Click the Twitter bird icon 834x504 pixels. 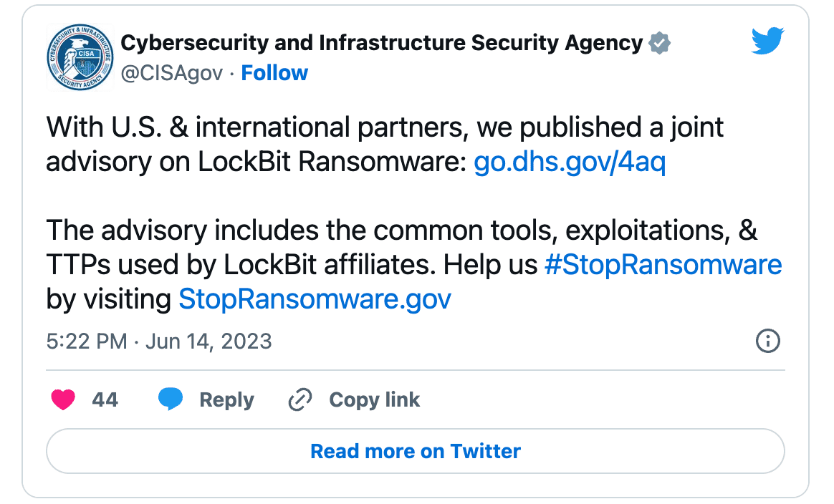[x=767, y=41]
